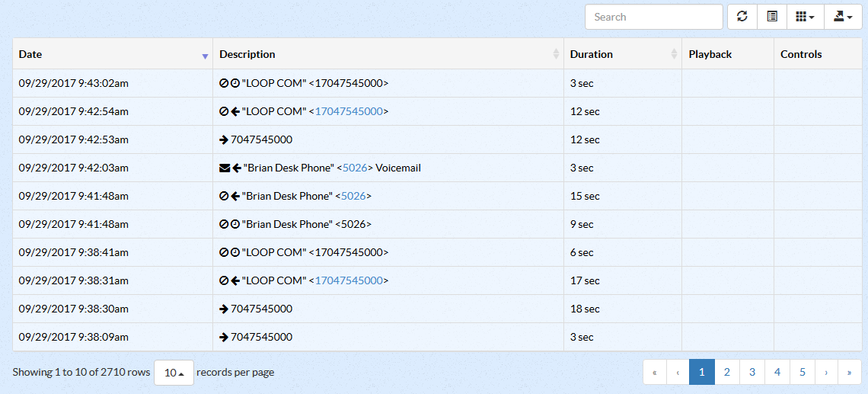Open the columns visibility dropdown
The height and width of the screenshot is (394, 868).
805,17
